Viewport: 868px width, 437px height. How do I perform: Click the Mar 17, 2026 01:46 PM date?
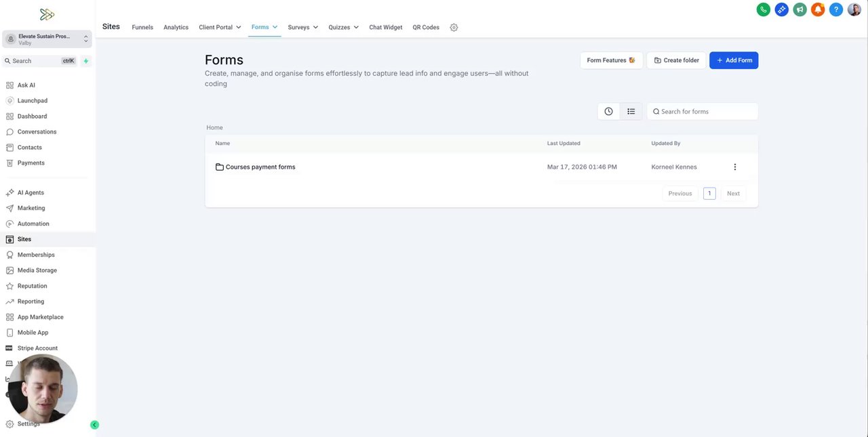[x=582, y=167]
